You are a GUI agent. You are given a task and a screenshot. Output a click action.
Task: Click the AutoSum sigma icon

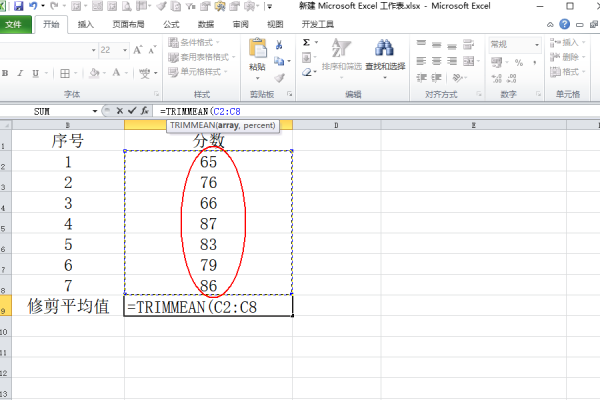coord(307,42)
